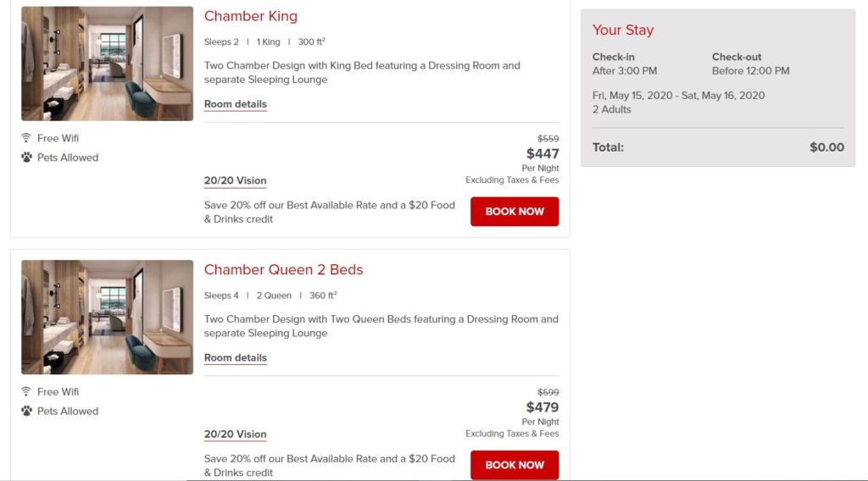Click the $479 per night price
This screenshot has width=868, height=481.
coord(542,407)
